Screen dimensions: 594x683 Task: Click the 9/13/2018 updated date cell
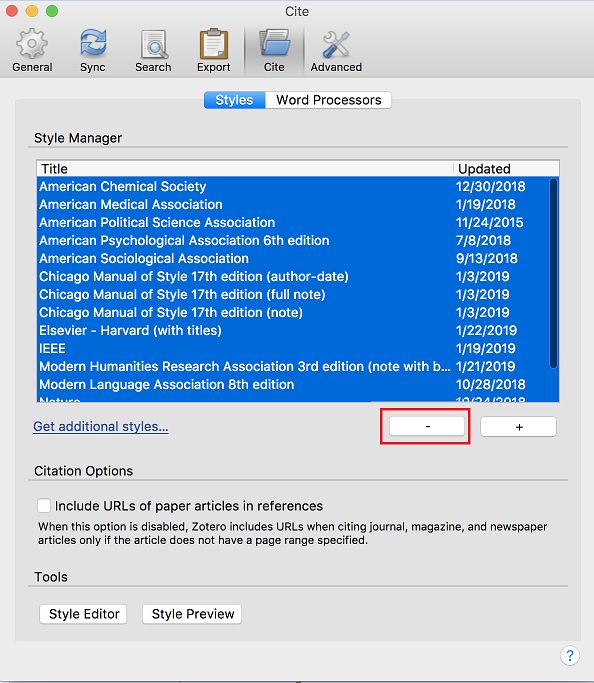tap(486, 258)
